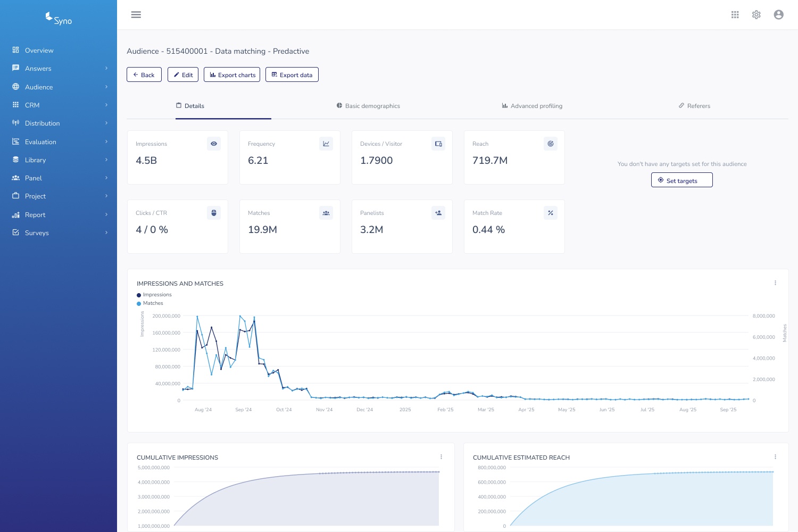Open the Panel sidebar item

tap(59, 178)
